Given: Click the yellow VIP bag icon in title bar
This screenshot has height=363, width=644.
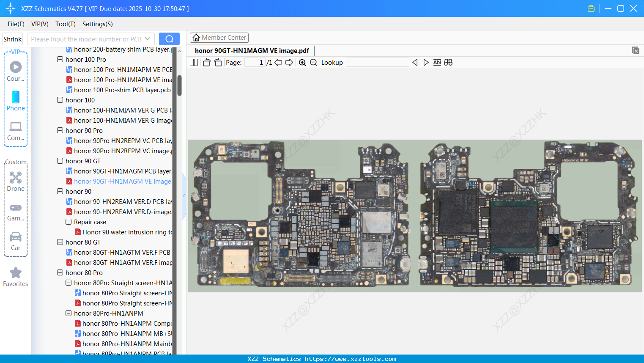Looking at the screenshot, I should coord(591,8).
